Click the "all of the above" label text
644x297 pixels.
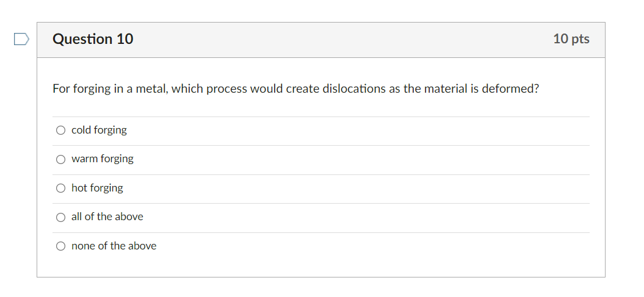pyautogui.click(x=107, y=216)
